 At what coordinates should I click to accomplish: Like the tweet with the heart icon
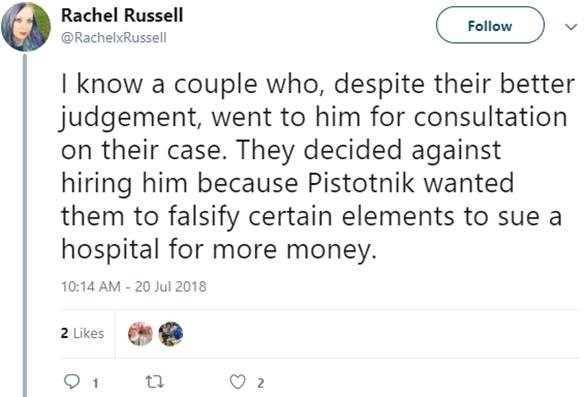pos(237,382)
